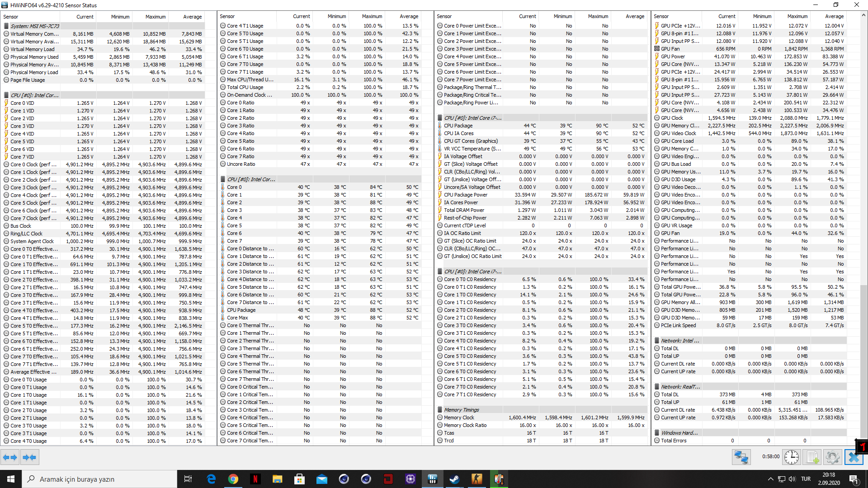Select the Total DRAM Power row
The height and width of the screenshot is (488, 868).
[x=542, y=210]
